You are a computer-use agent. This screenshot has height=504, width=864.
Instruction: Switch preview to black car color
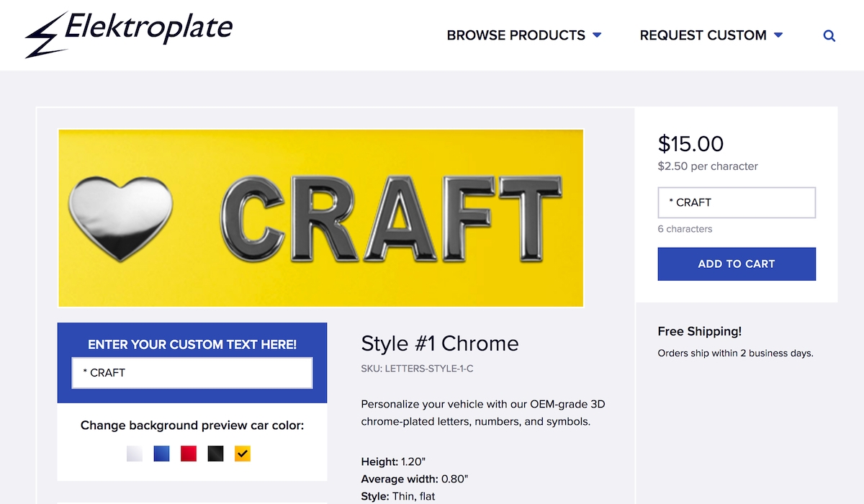pyautogui.click(x=215, y=454)
